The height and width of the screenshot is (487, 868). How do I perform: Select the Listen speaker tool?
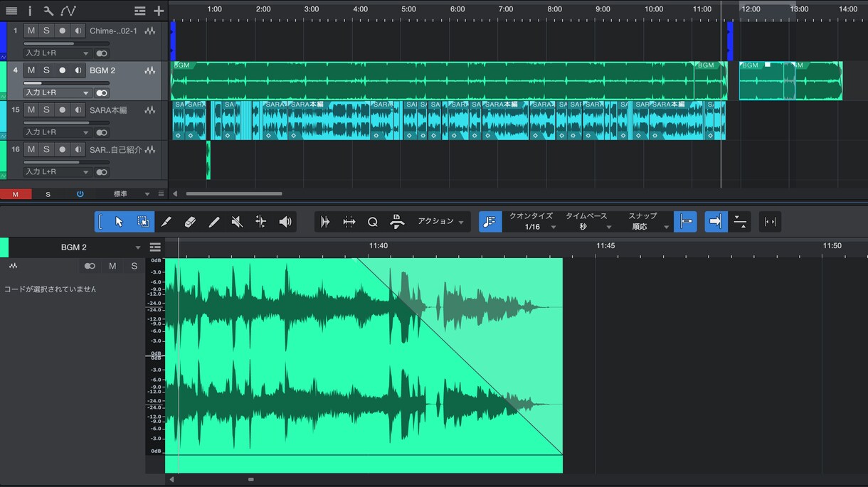click(x=285, y=222)
